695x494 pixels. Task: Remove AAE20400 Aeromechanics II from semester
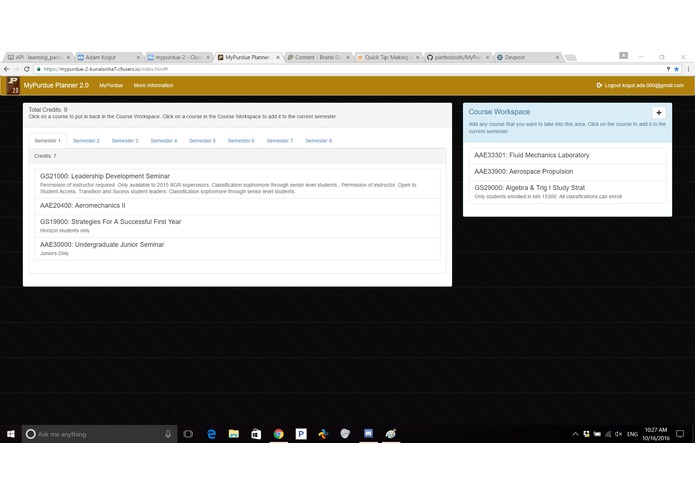coord(238,206)
